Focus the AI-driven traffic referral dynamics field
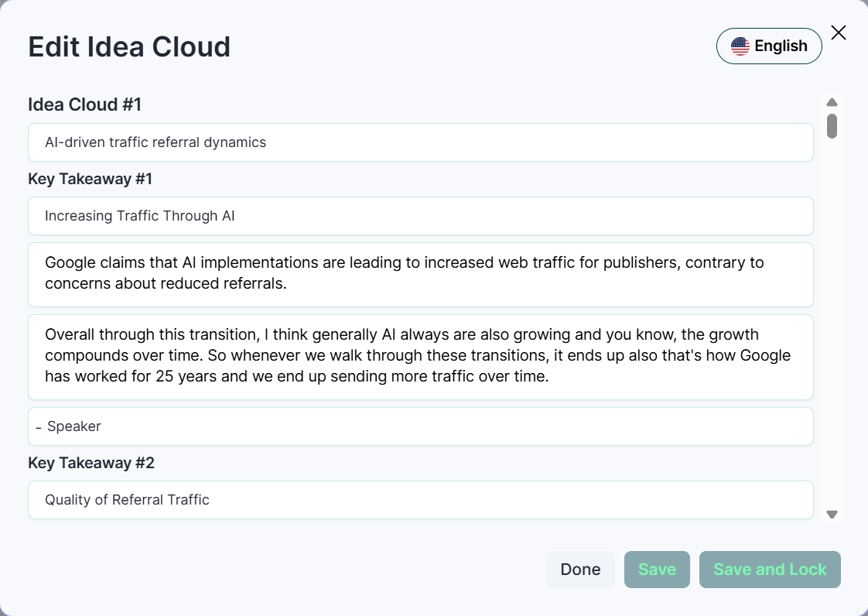The height and width of the screenshot is (616, 868). [420, 142]
